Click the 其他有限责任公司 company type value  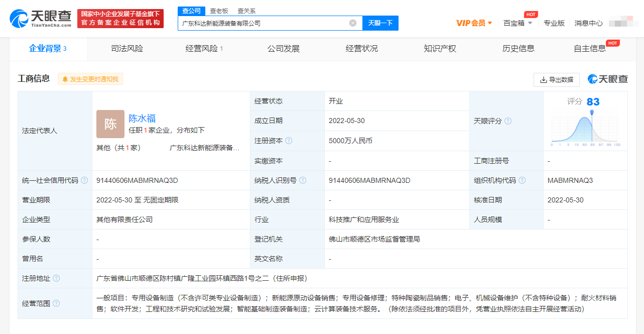tap(124, 219)
